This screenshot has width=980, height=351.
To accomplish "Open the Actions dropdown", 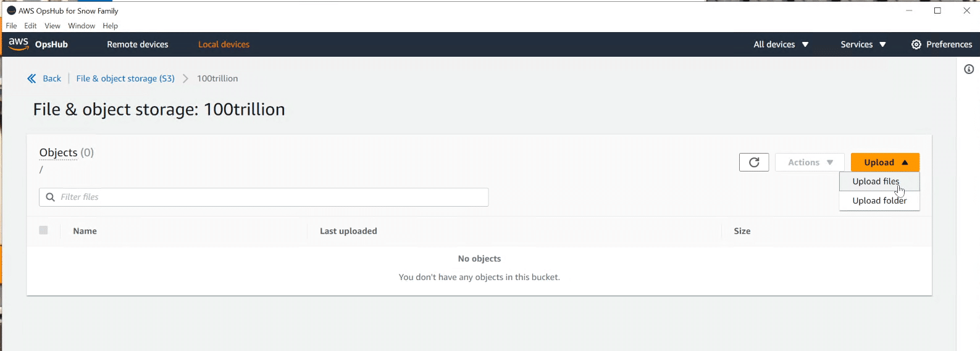I will (x=810, y=162).
